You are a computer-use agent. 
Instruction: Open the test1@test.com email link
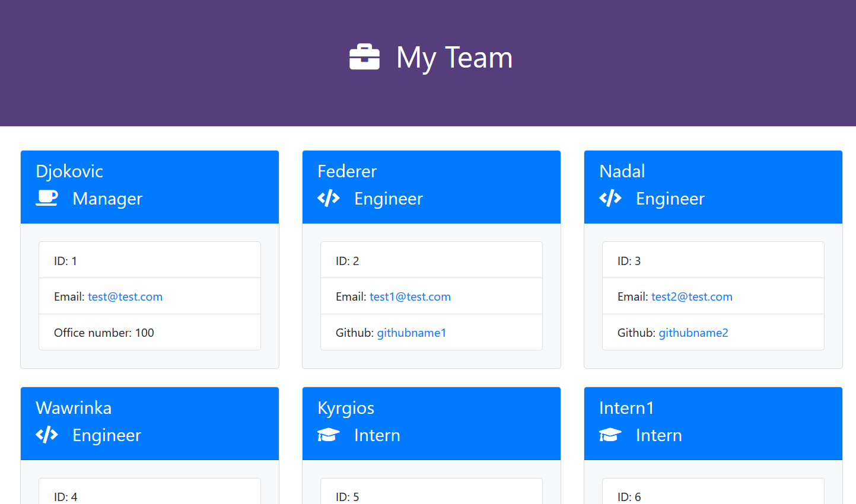[x=410, y=296]
